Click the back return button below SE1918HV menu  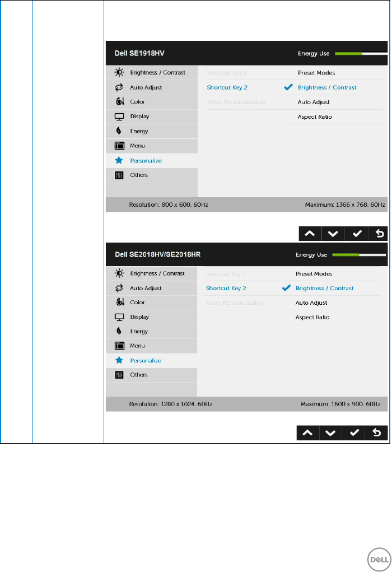click(378, 234)
